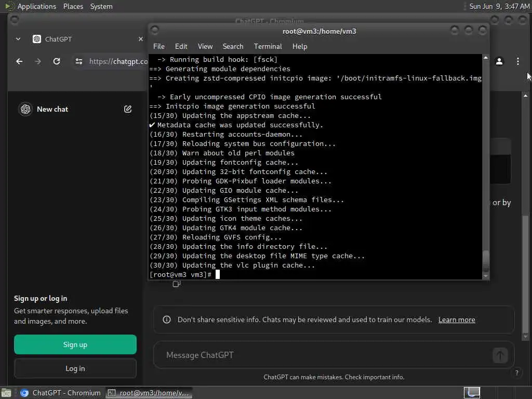
Task: Open the Applications menu
Action: pos(37,6)
